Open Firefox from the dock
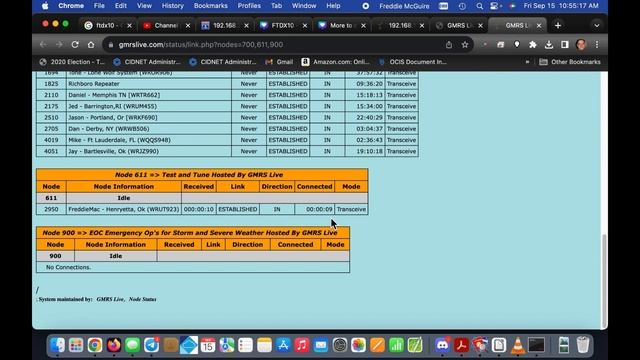640x360 pixels. (x=113, y=345)
